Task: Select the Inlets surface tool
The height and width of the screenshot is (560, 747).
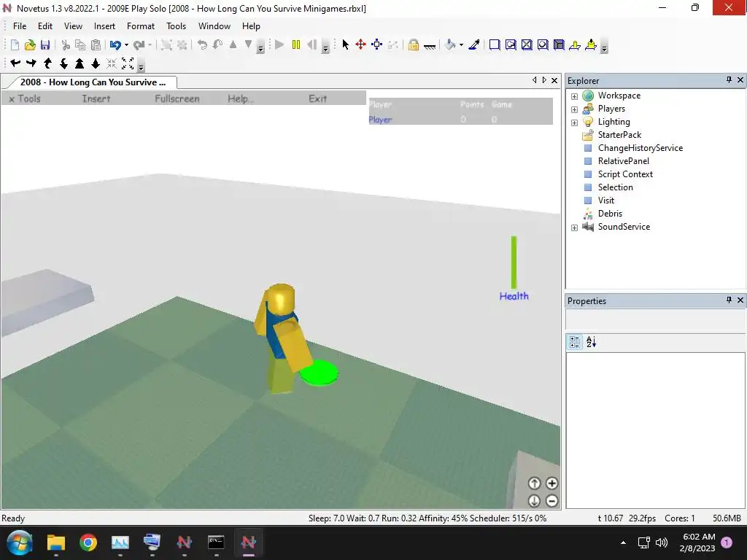Action: tap(559, 44)
